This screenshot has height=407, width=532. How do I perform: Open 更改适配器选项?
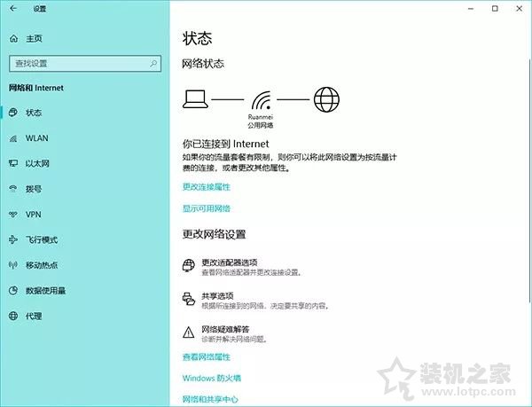tap(229, 262)
